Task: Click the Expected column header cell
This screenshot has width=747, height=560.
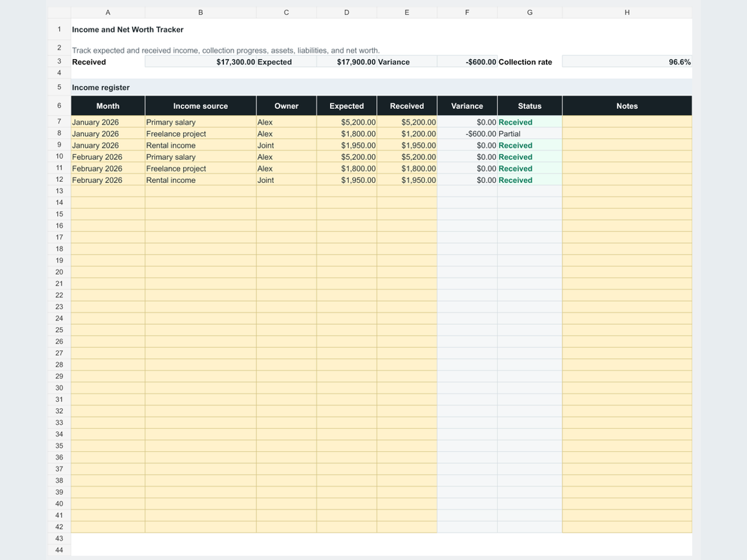Action: 347,106
